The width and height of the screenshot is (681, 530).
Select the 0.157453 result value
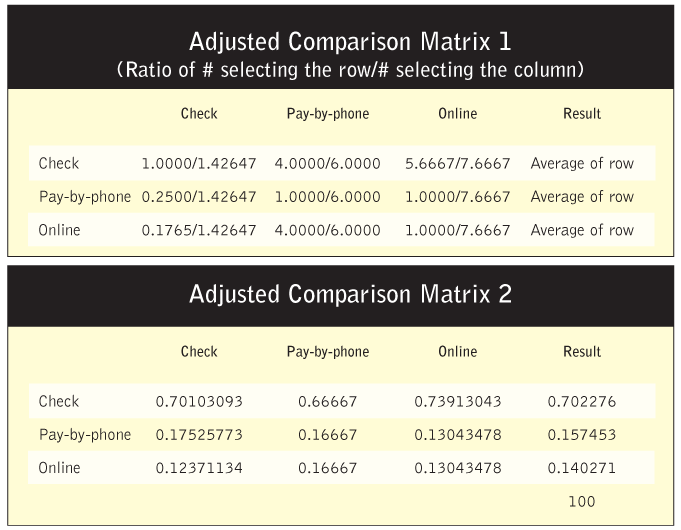(581, 435)
